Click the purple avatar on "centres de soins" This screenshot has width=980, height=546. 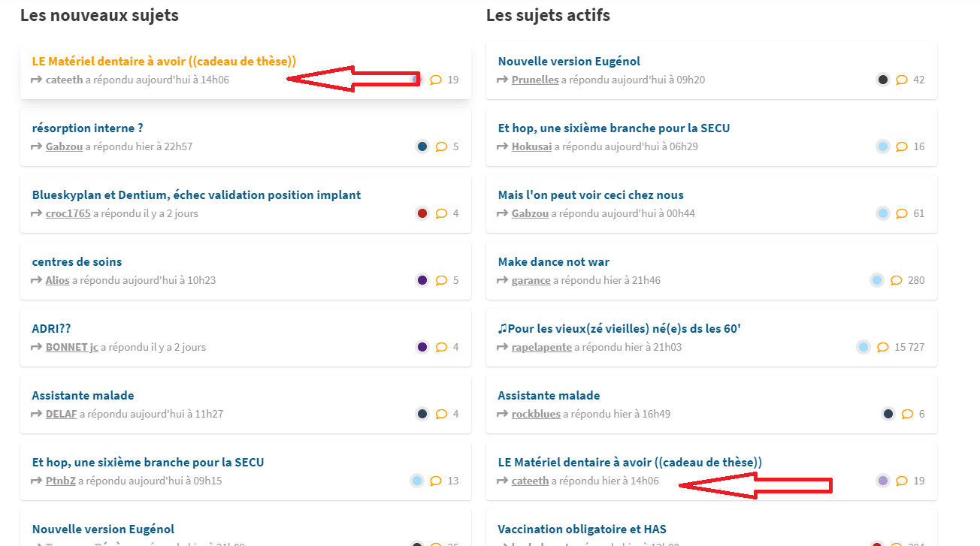[422, 280]
